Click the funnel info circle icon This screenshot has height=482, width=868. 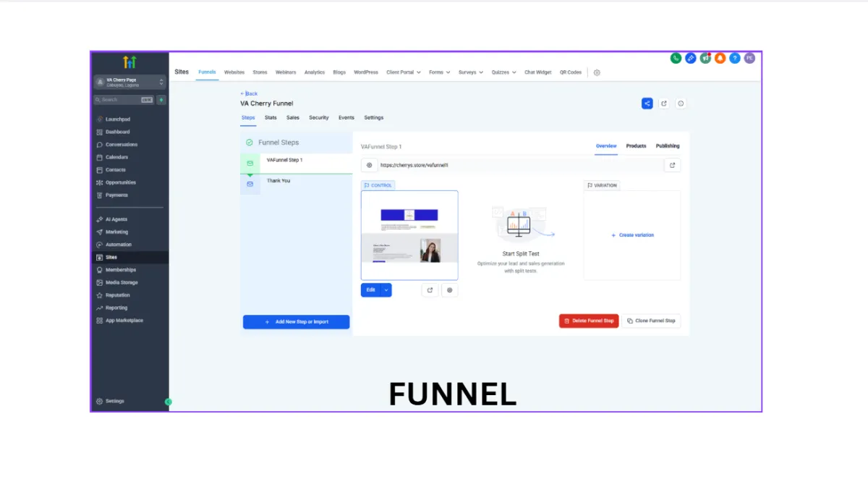click(x=681, y=103)
